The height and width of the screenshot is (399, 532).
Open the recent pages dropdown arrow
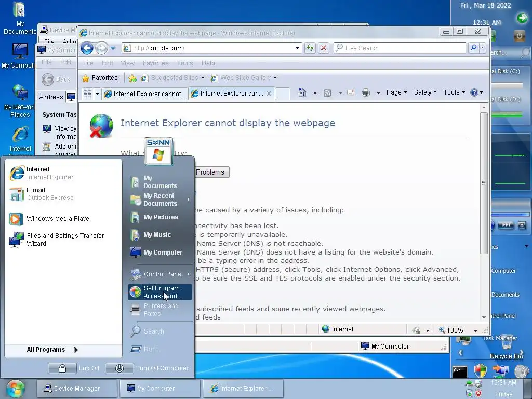[113, 48]
